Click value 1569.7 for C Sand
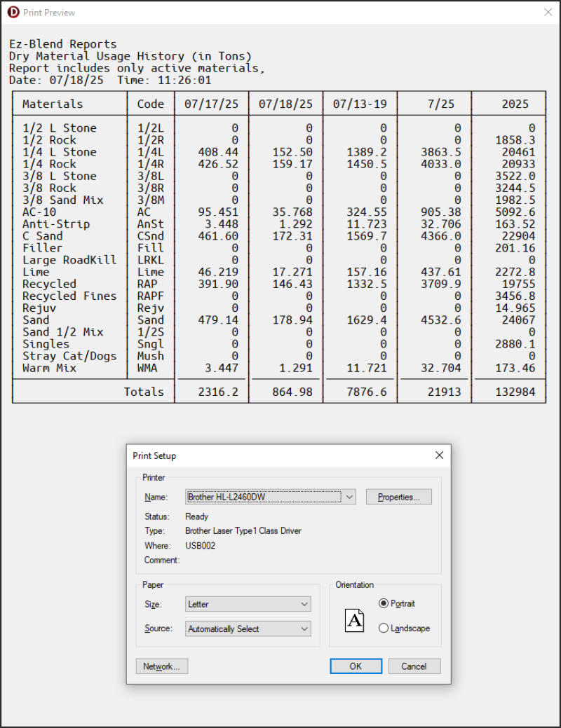 tap(367, 236)
